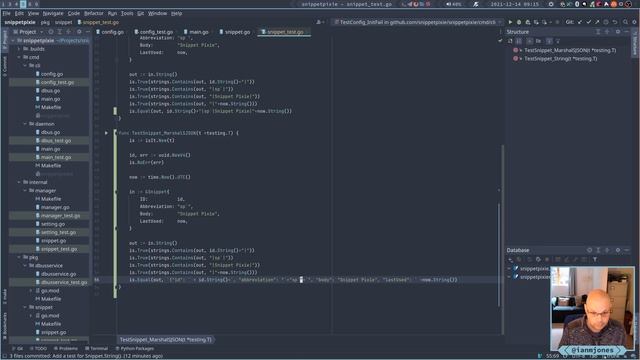Viewport: 640px width, 360px height.
Task: Click Database panel filter funnel icon
Action: [595, 260]
